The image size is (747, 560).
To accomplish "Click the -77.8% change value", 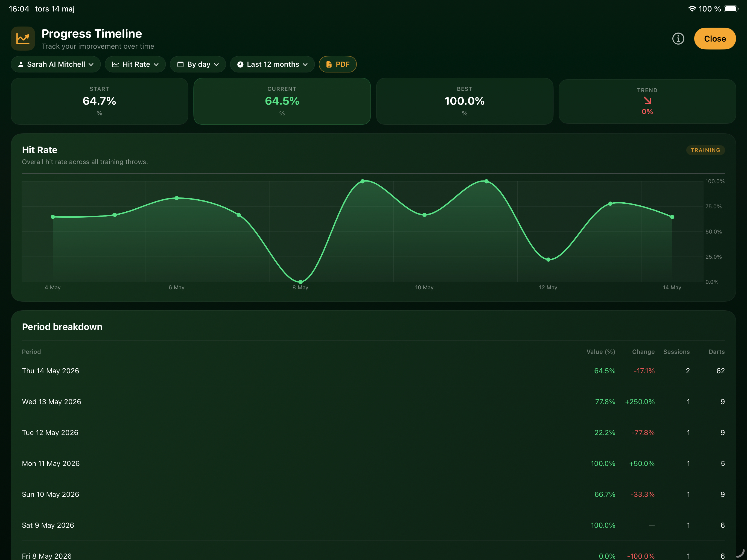I will [x=643, y=433].
